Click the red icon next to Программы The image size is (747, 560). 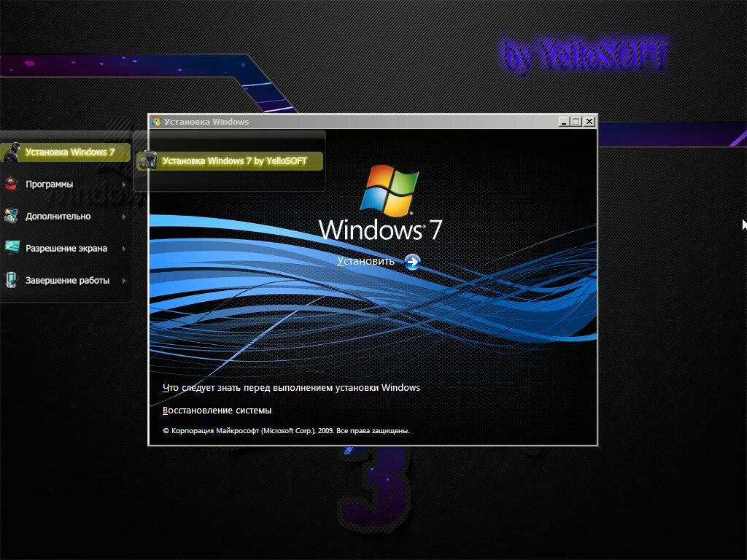tap(12, 184)
